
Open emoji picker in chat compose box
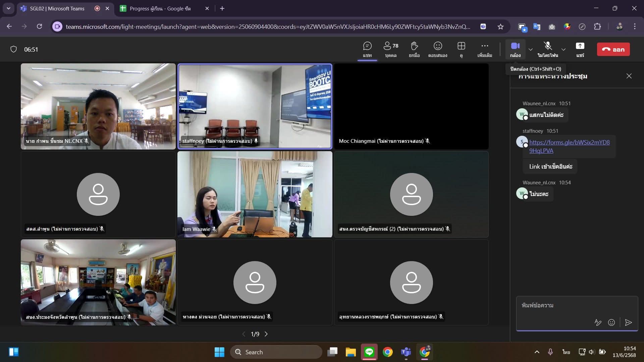pyautogui.click(x=611, y=322)
